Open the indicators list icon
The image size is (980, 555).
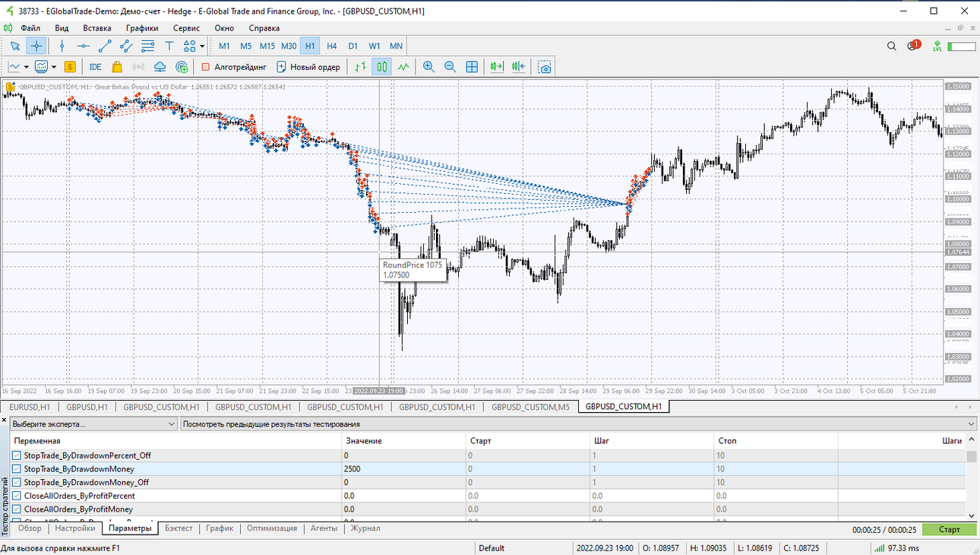(41, 67)
